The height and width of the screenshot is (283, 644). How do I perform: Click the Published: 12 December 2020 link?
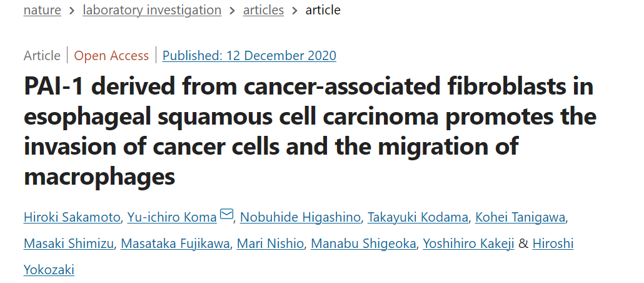[249, 55]
